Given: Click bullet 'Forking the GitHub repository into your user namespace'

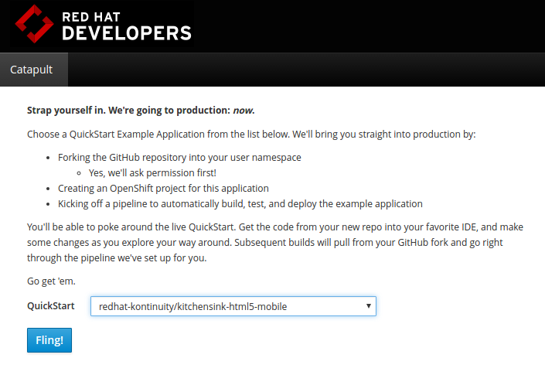Looking at the screenshot, I should [x=179, y=158].
